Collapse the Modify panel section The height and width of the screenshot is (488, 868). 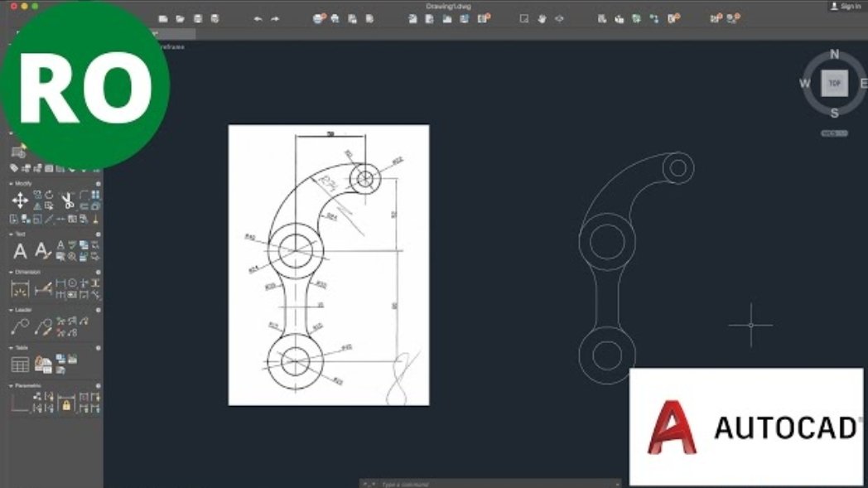[11, 183]
